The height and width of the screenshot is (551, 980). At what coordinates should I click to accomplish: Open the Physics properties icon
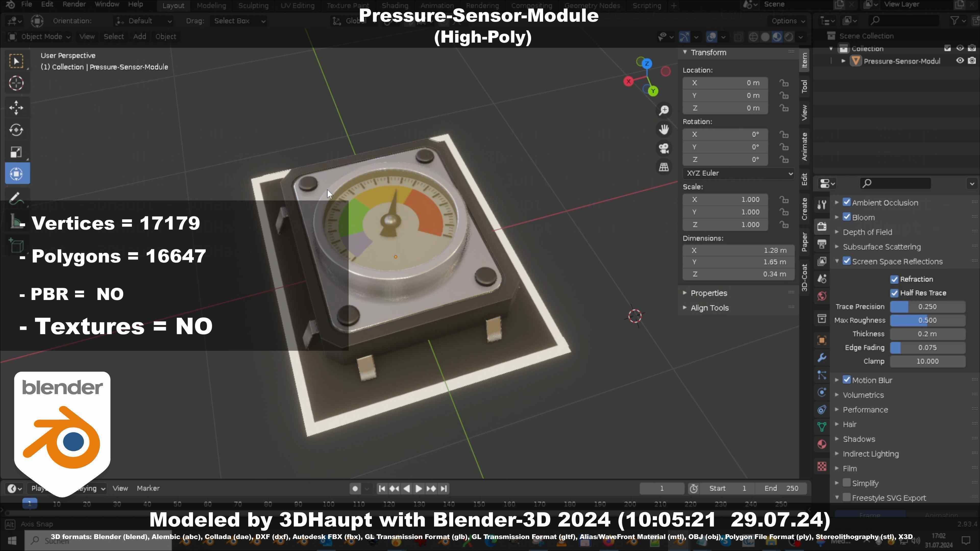pos(822,392)
